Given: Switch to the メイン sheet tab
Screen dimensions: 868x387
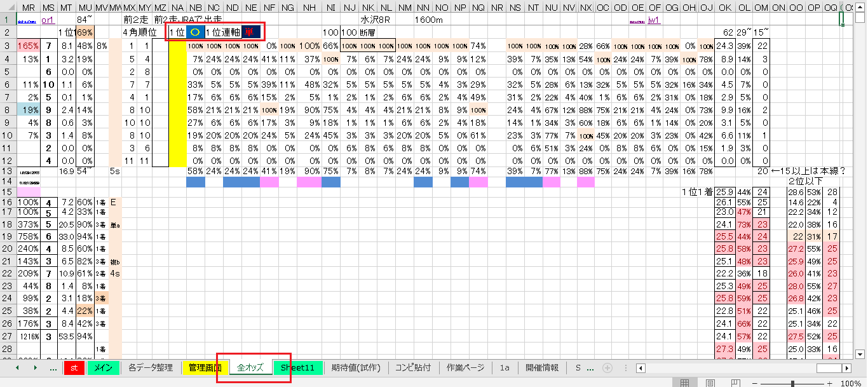Looking at the screenshot, I should [x=104, y=368].
